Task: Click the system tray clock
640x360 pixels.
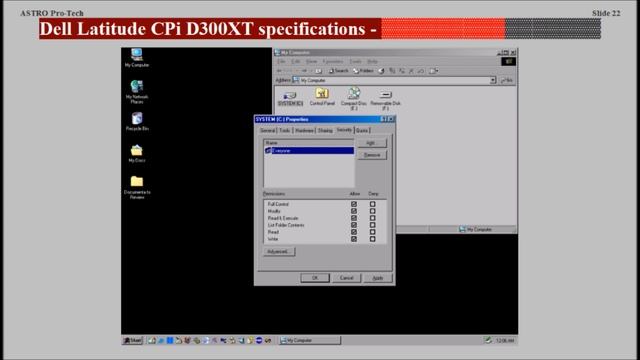Action: point(505,340)
